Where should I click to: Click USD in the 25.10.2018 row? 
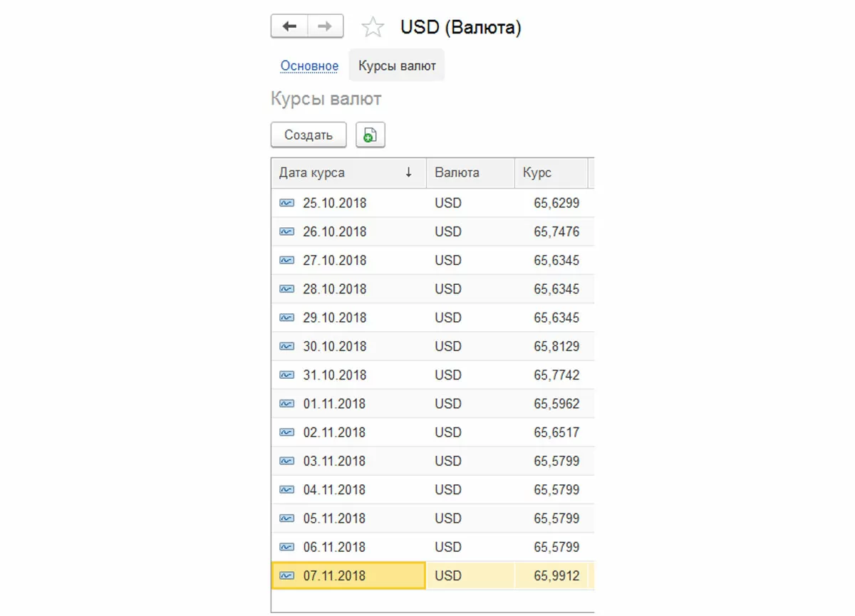point(448,203)
